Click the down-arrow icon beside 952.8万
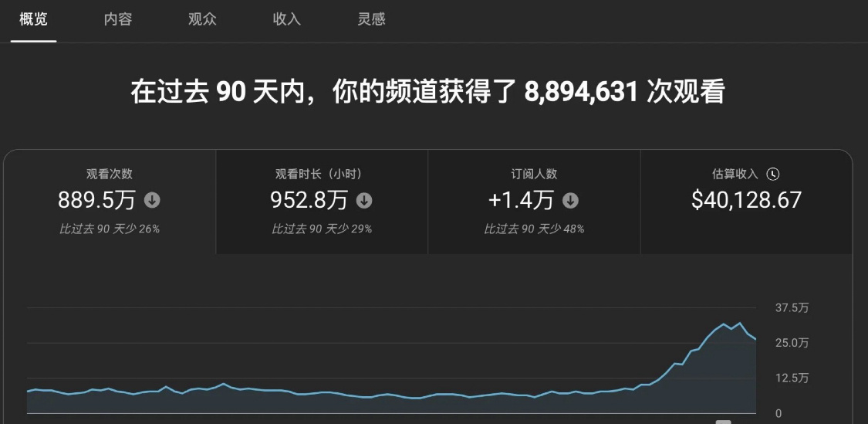This screenshot has width=868, height=424. pos(364,200)
